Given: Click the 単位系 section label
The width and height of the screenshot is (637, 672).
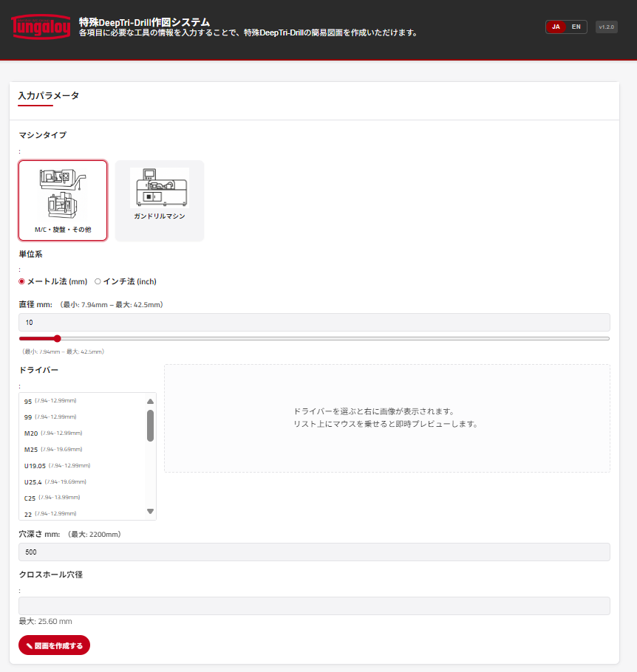Looking at the screenshot, I should pyautogui.click(x=30, y=254).
